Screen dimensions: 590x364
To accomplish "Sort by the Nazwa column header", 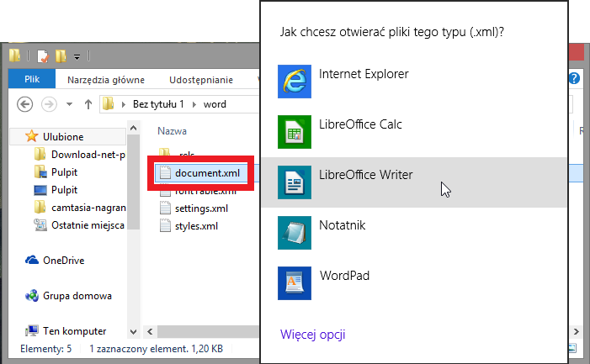I will (172, 131).
